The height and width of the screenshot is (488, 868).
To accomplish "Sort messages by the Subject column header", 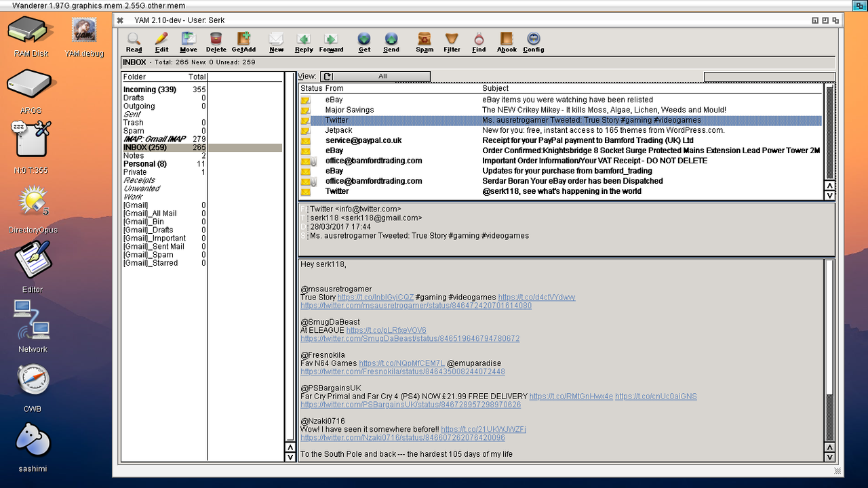I will coord(495,89).
